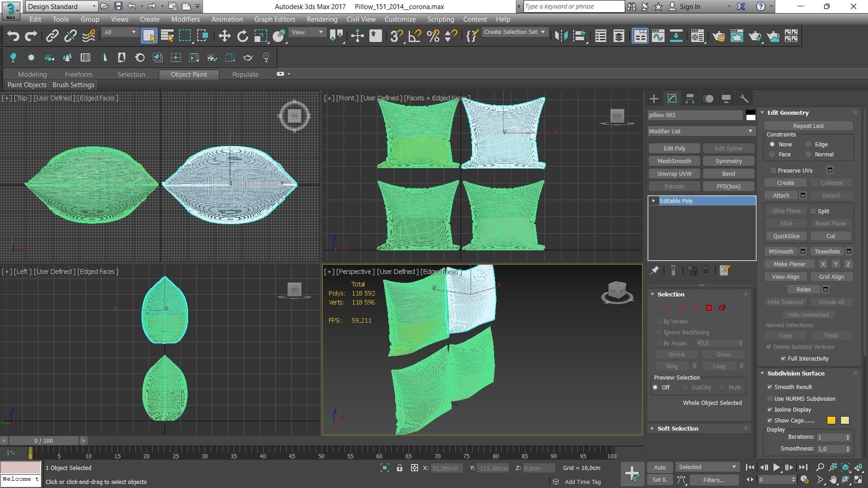Switch to the Freeform ribbon tab
Screen dimensions: 868x488
[x=78, y=75]
